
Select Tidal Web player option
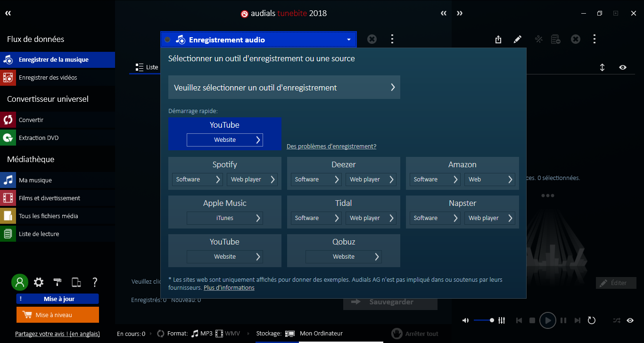371,218
